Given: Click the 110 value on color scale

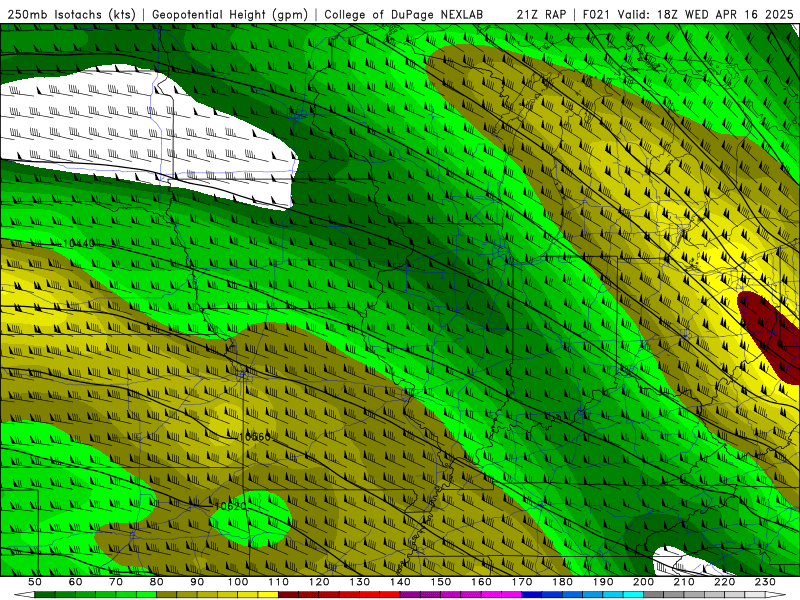Looking at the screenshot, I should [279, 582].
